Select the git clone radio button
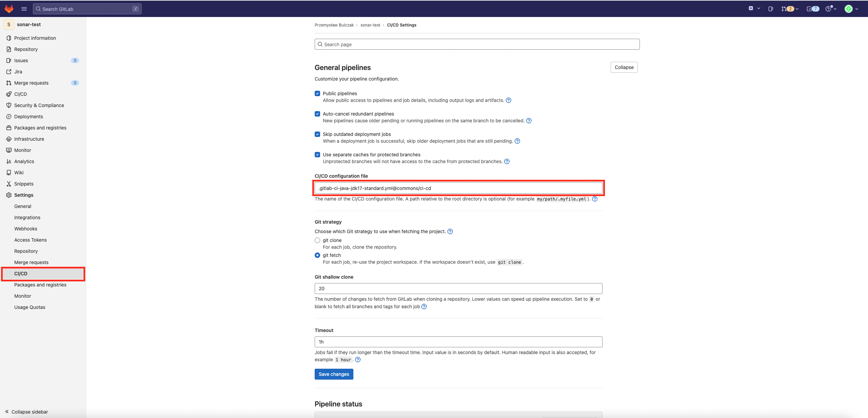 click(x=317, y=240)
